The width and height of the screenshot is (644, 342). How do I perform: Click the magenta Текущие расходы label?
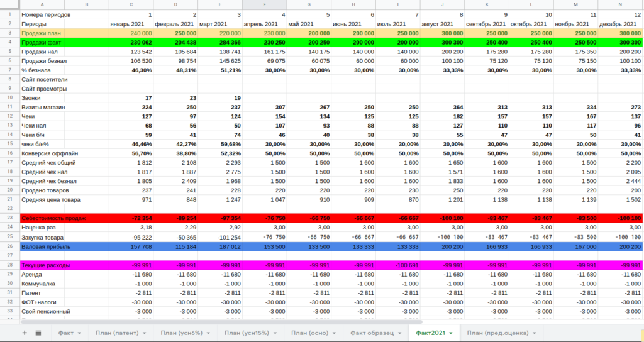(x=46, y=265)
